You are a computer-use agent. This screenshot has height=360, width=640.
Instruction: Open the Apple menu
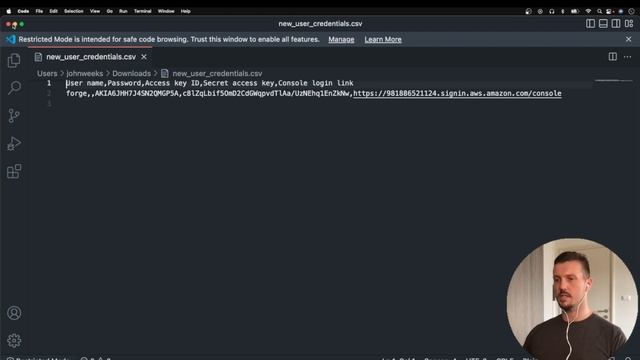pyautogui.click(x=9, y=11)
